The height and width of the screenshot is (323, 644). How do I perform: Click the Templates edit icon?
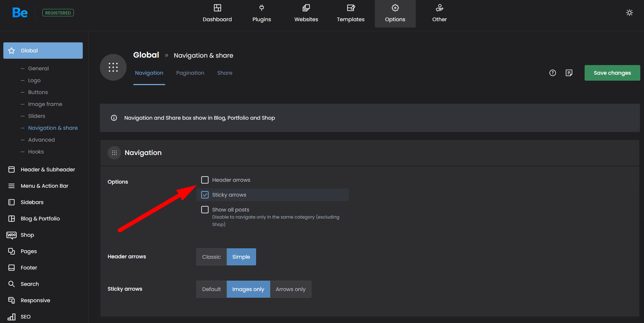pos(351,8)
